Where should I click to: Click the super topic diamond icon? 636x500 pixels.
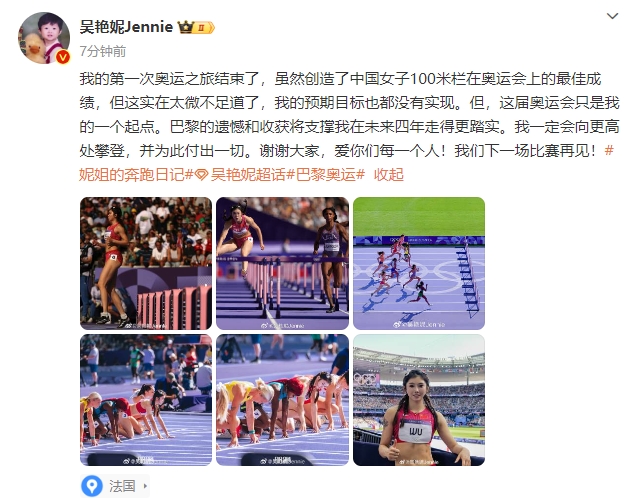(202, 175)
